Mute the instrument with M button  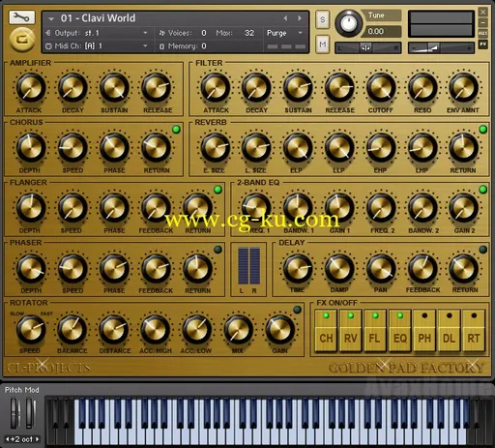(323, 44)
